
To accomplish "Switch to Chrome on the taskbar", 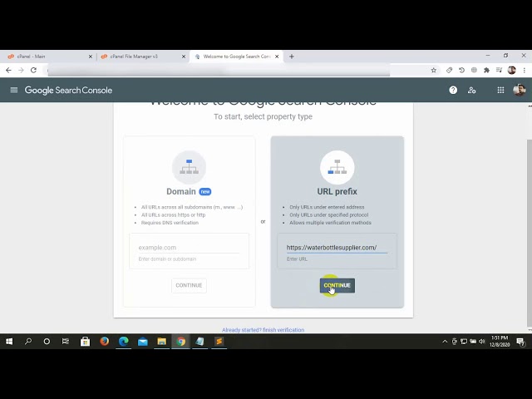I will pyautogui.click(x=181, y=342).
